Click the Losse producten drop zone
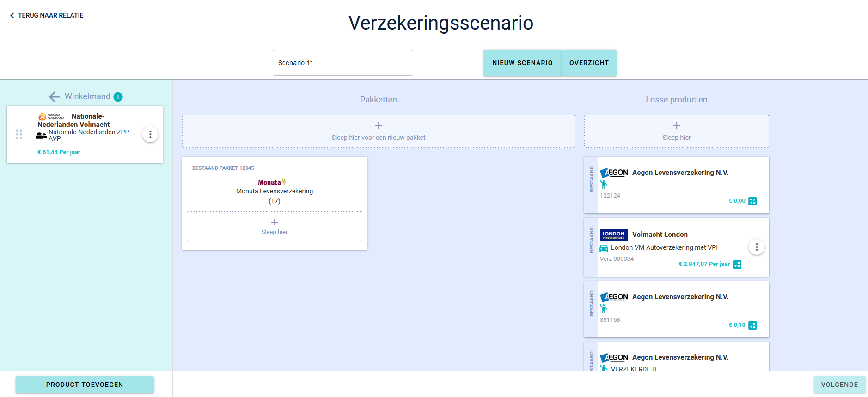The image size is (868, 397). coord(676,132)
